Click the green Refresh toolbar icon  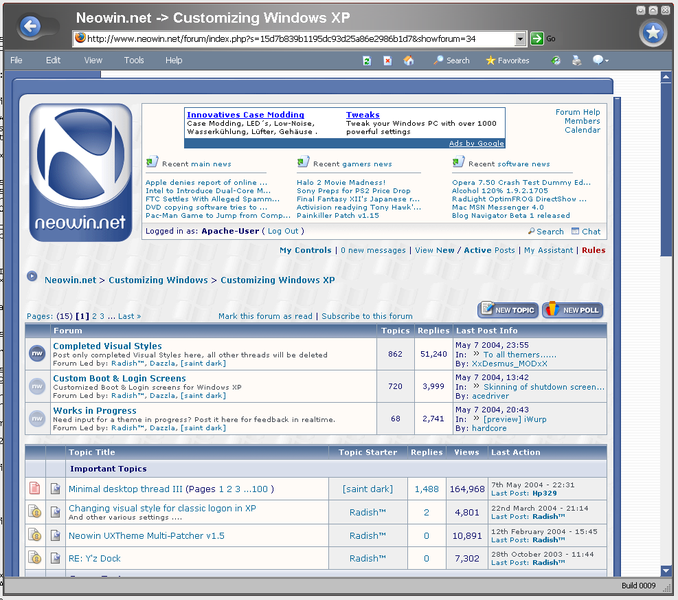coord(365,61)
